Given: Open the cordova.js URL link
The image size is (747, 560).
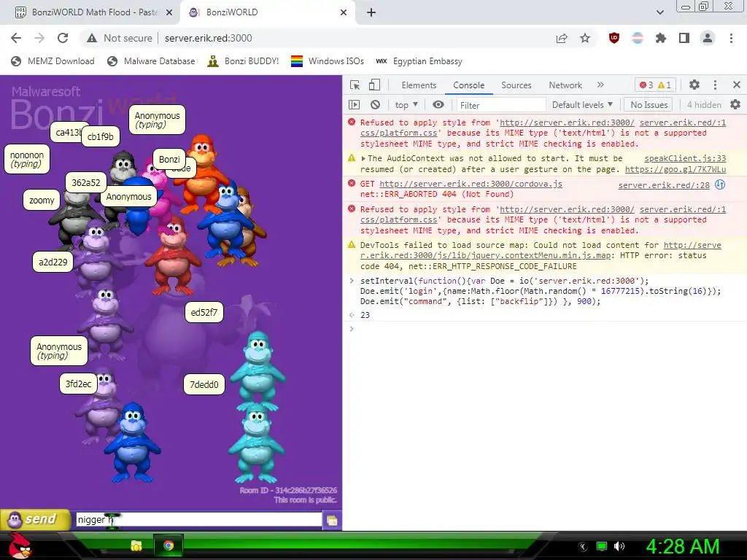Looking at the screenshot, I should click(471, 184).
